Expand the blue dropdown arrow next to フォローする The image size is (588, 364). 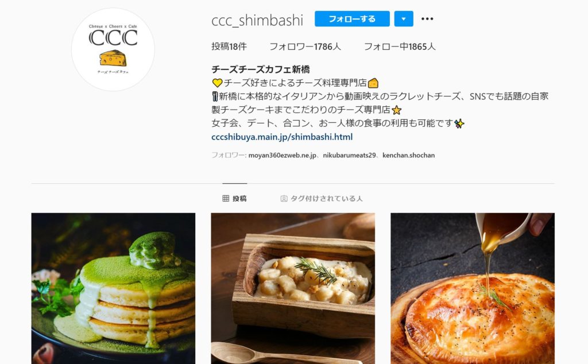(x=404, y=19)
